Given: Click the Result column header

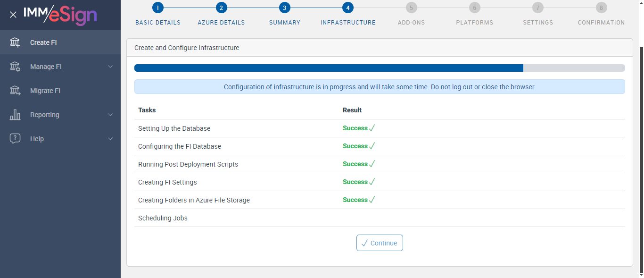Looking at the screenshot, I should pos(352,110).
